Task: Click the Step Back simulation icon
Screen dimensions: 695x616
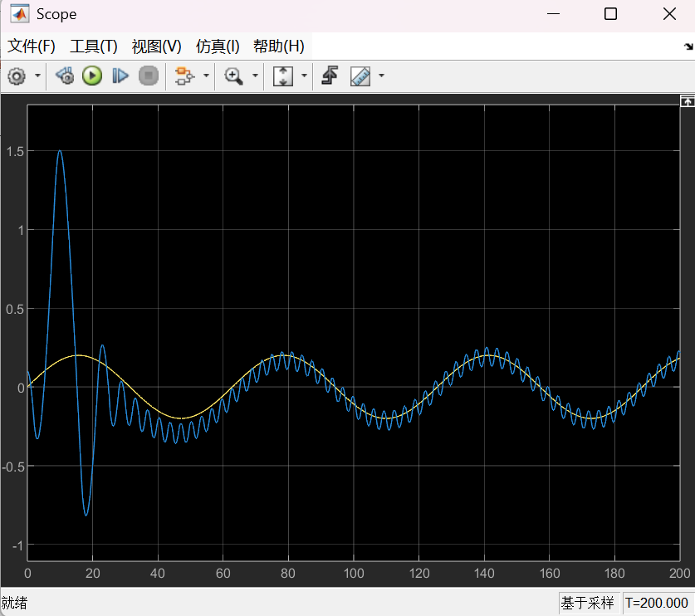Action: pos(65,76)
